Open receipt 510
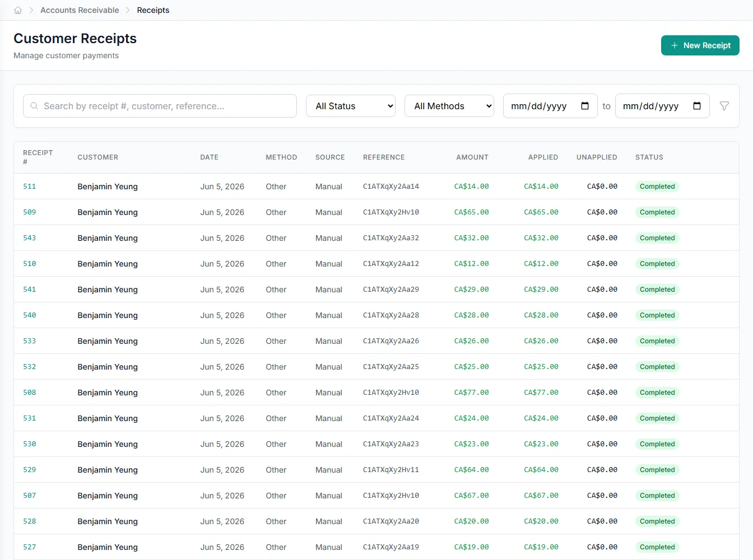Image resolution: width=753 pixels, height=560 pixels. 30,264
